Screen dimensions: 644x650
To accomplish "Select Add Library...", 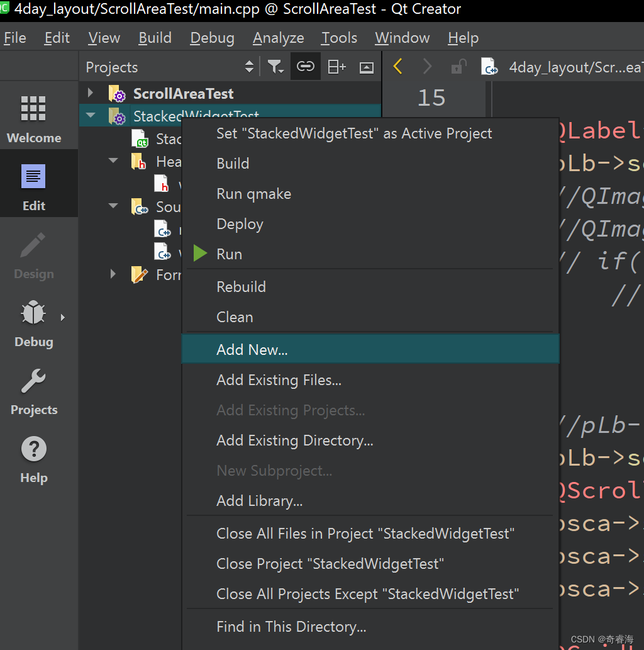I will (370, 501).
